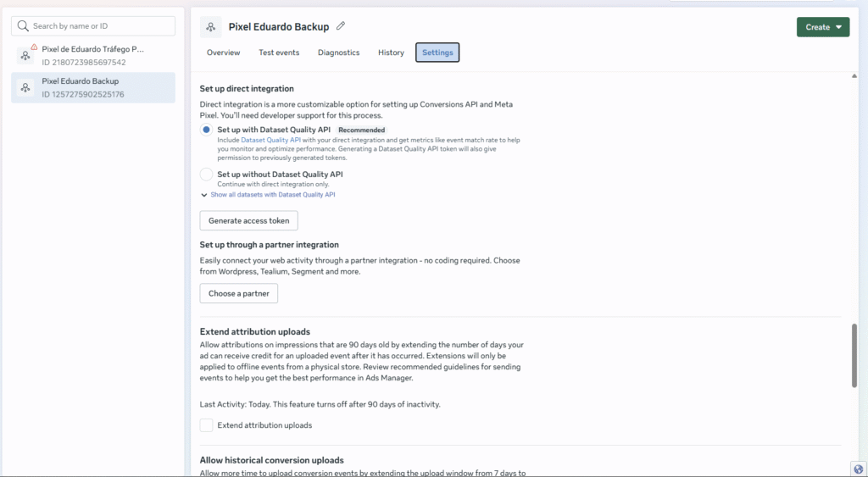Open the Test events tab

(279, 53)
